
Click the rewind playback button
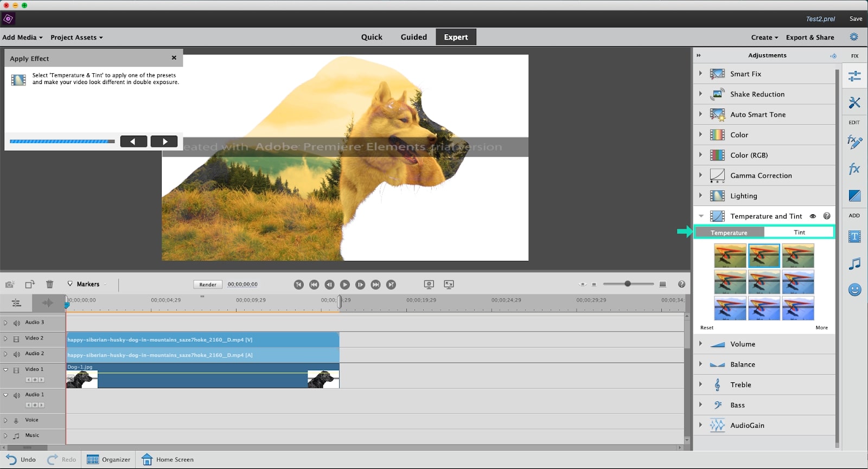(314, 284)
